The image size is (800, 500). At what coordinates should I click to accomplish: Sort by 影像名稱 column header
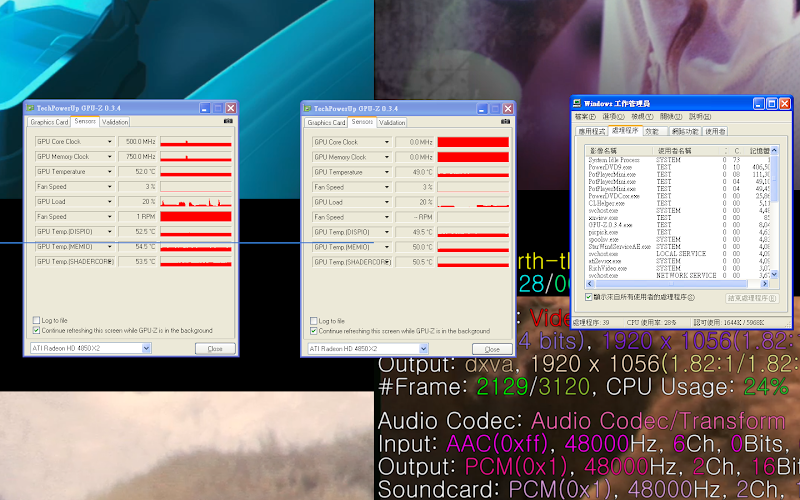tap(619, 151)
